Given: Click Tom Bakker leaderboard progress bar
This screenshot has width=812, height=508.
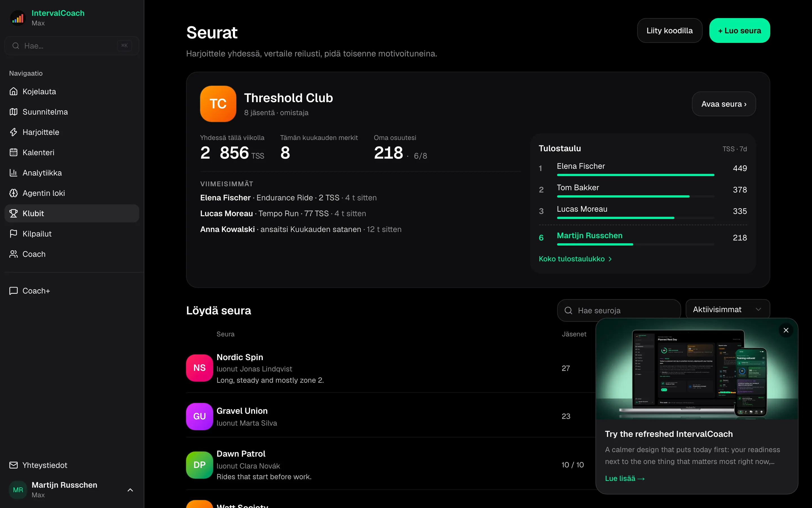Looking at the screenshot, I should tap(636, 196).
